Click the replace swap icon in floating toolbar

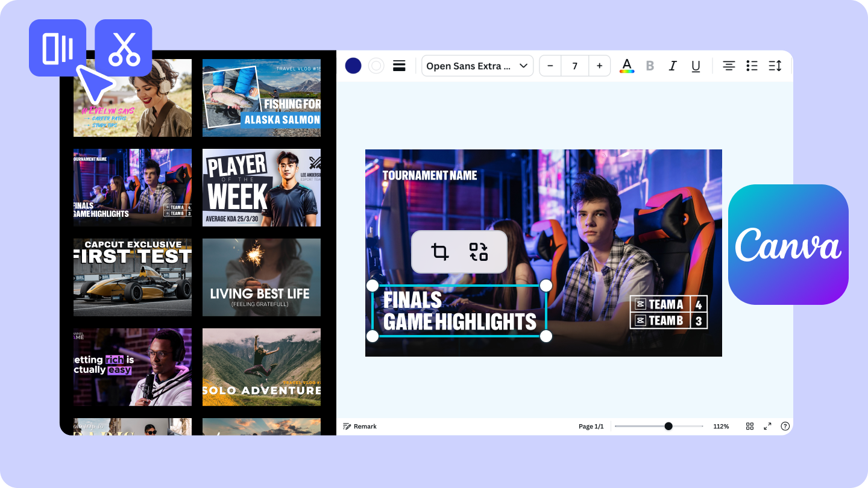[x=479, y=252]
